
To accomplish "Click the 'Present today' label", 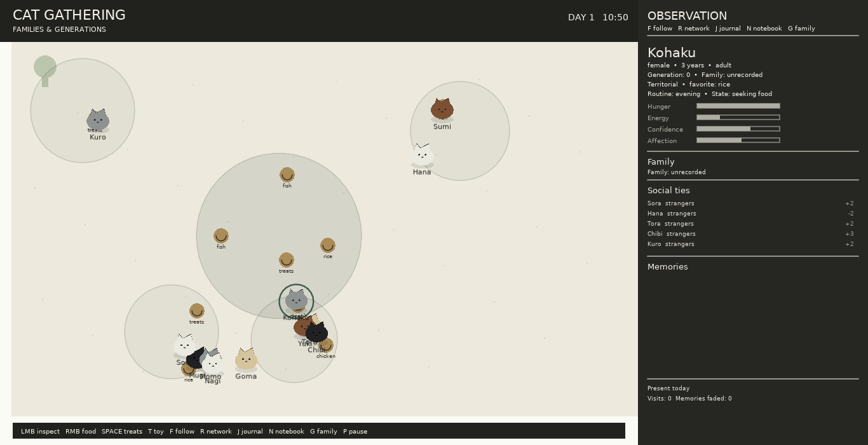I will pos(668,388).
